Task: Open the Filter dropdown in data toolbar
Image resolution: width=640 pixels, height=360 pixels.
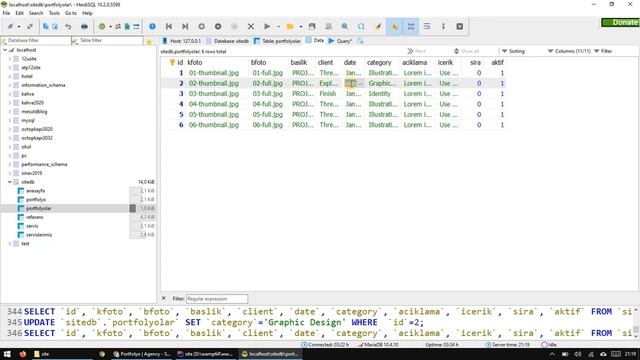Action: (603, 51)
